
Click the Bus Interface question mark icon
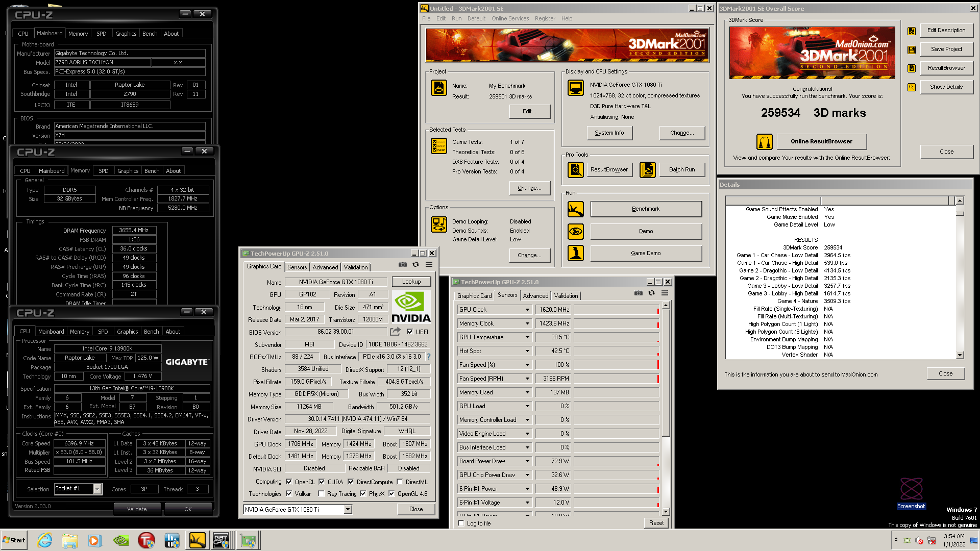(x=429, y=357)
